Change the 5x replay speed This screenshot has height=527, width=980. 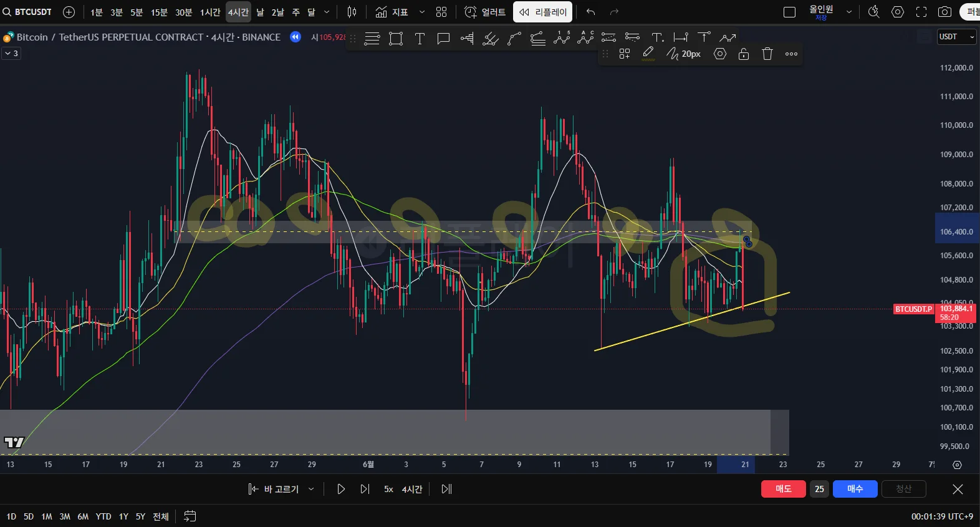pos(388,489)
